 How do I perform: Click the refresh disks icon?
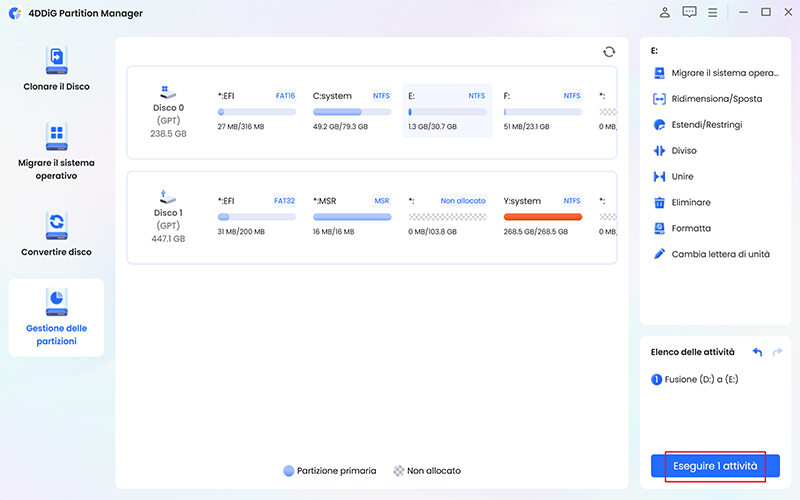(x=609, y=52)
